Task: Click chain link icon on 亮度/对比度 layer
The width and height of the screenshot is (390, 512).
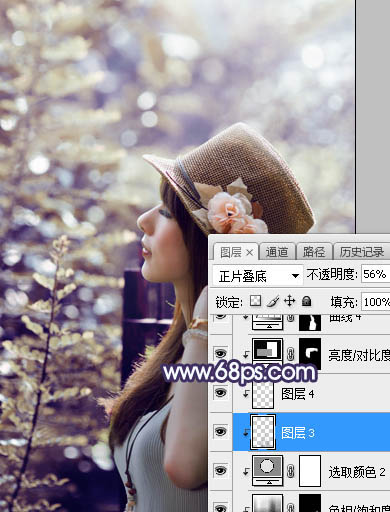Action: coord(291,354)
